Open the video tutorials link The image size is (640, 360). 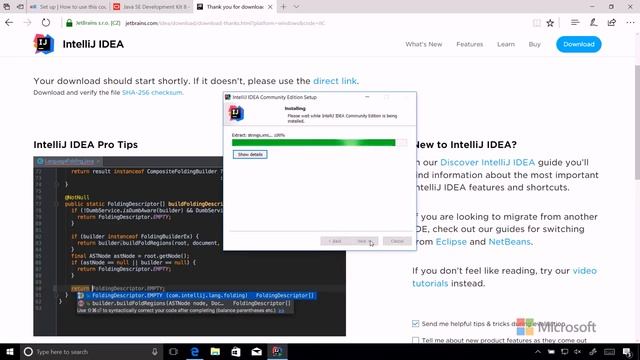pyautogui.click(x=504, y=277)
